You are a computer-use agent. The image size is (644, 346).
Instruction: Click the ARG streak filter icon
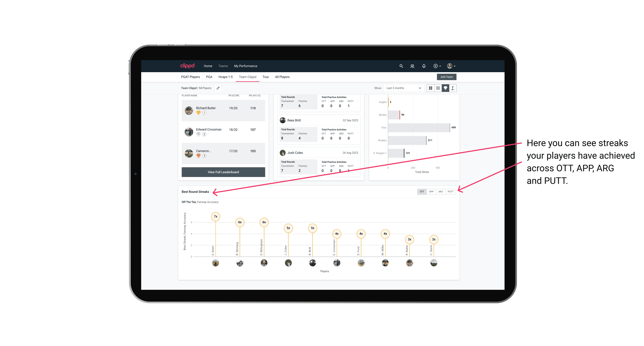[441, 192]
